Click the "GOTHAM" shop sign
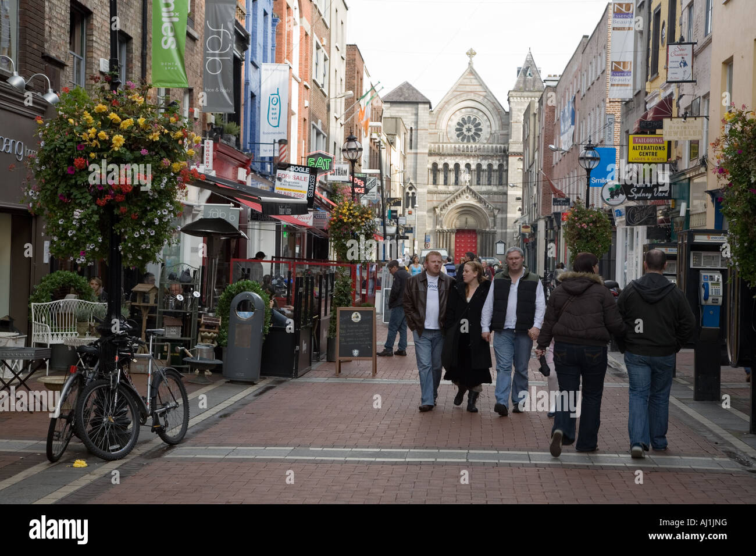The height and width of the screenshot is (556, 756). click(338, 173)
